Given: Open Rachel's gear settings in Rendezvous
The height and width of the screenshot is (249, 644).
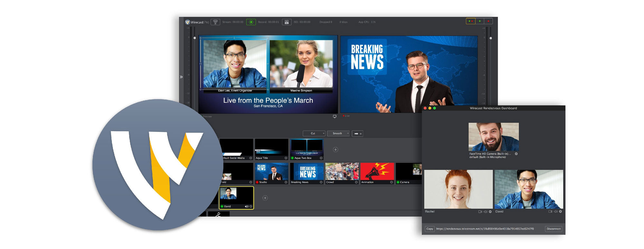Looking at the screenshot, I should point(490,212).
